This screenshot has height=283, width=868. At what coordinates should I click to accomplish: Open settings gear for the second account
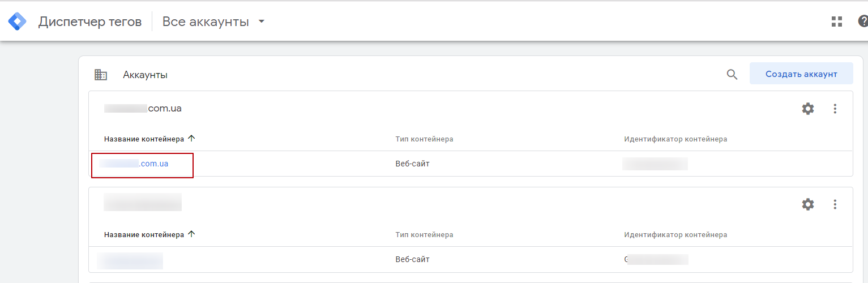tap(808, 204)
